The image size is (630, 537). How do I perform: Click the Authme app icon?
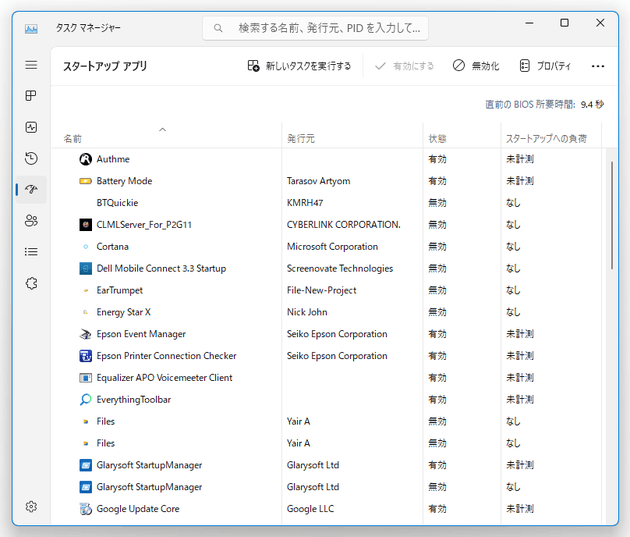[86, 159]
